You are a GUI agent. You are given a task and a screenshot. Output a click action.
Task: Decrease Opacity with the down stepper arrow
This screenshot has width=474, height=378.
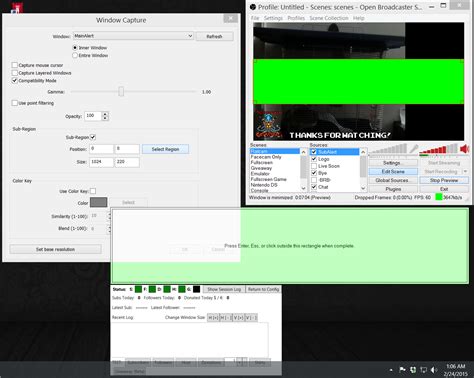pos(105,118)
